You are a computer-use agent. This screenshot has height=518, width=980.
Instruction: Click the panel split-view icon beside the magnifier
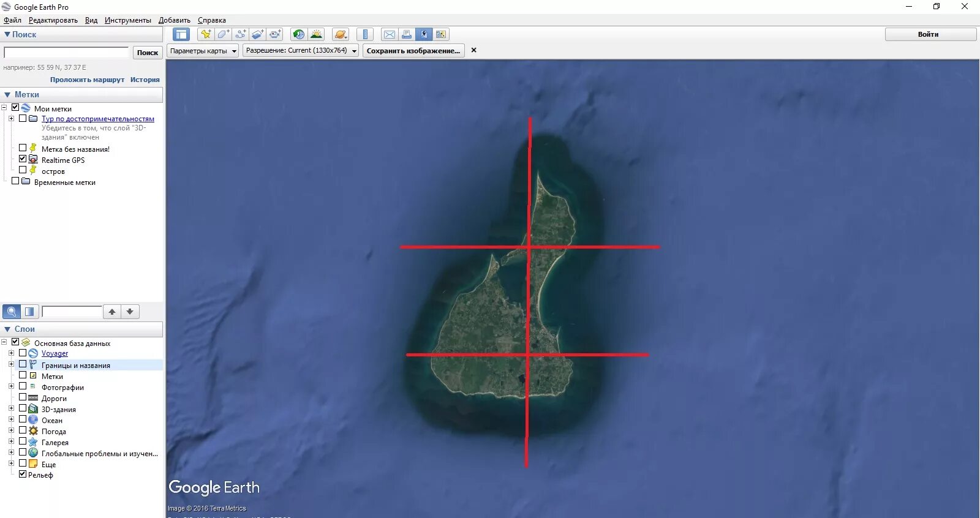pos(29,312)
